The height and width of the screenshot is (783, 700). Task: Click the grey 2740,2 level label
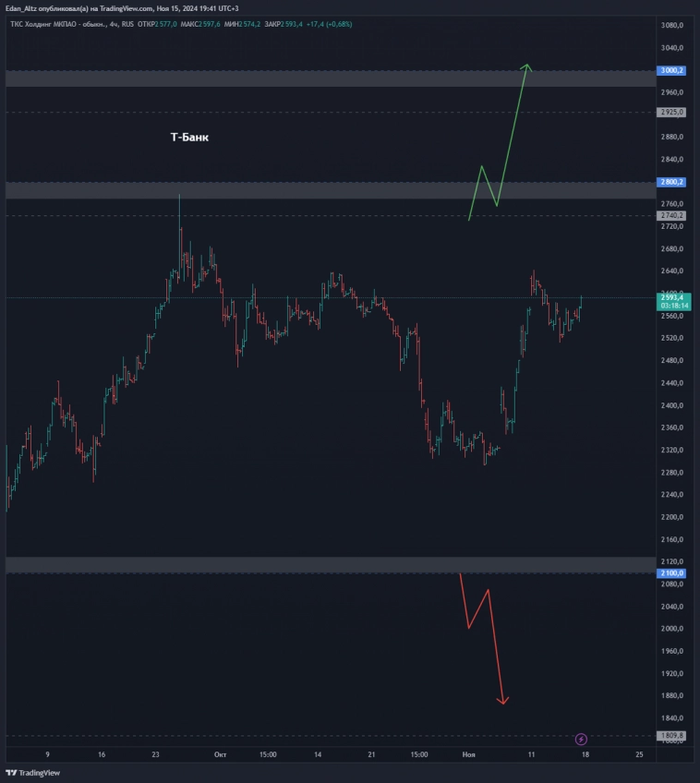[x=671, y=215]
